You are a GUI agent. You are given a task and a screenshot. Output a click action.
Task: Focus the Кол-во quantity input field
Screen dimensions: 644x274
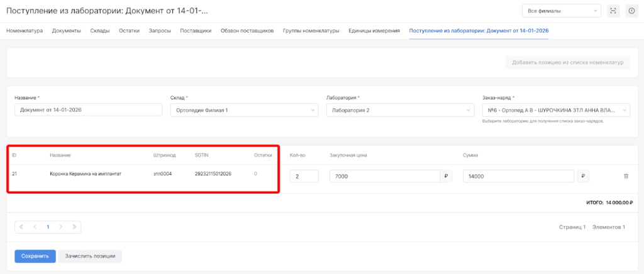(304, 177)
